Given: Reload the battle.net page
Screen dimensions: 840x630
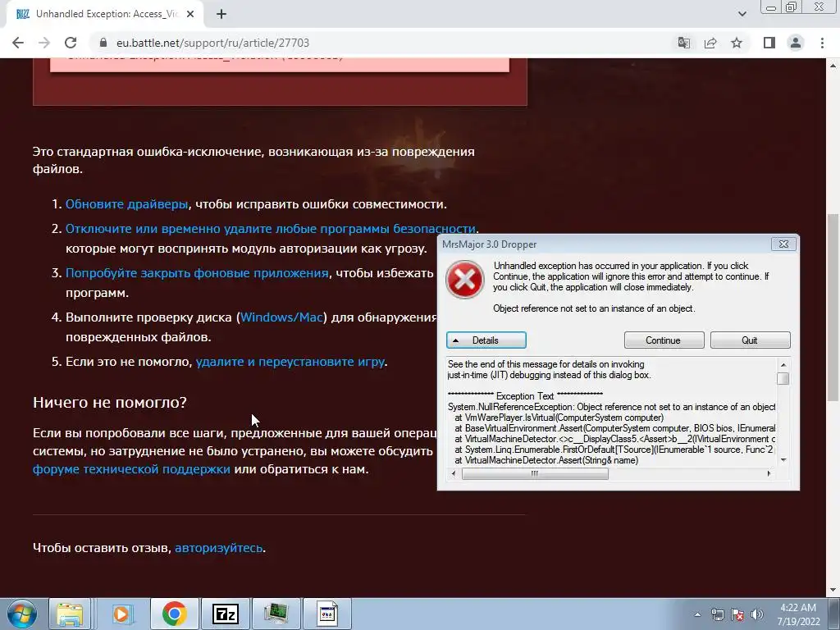Looking at the screenshot, I should (x=71, y=43).
